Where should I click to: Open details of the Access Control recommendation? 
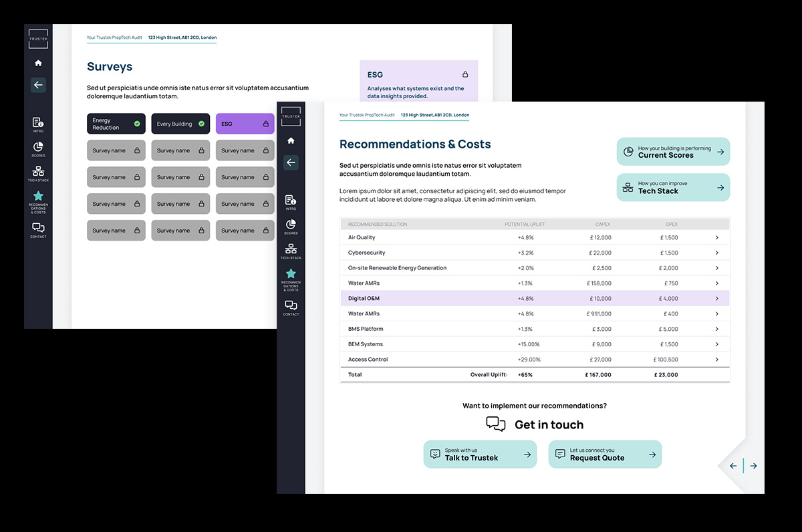point(716,359)
